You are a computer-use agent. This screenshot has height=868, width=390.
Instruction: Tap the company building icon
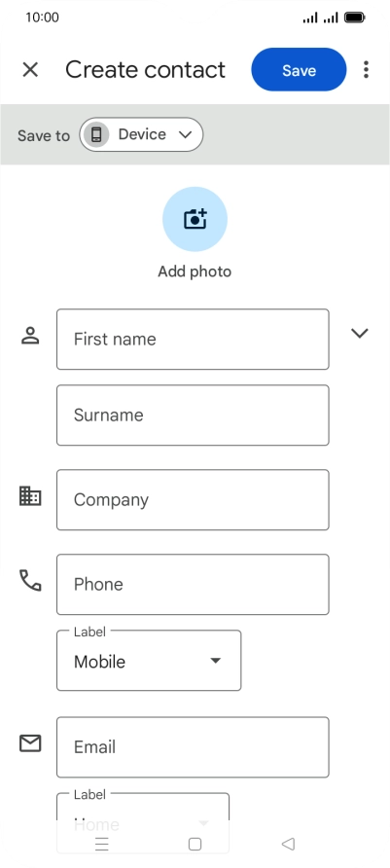click(30, 495)
